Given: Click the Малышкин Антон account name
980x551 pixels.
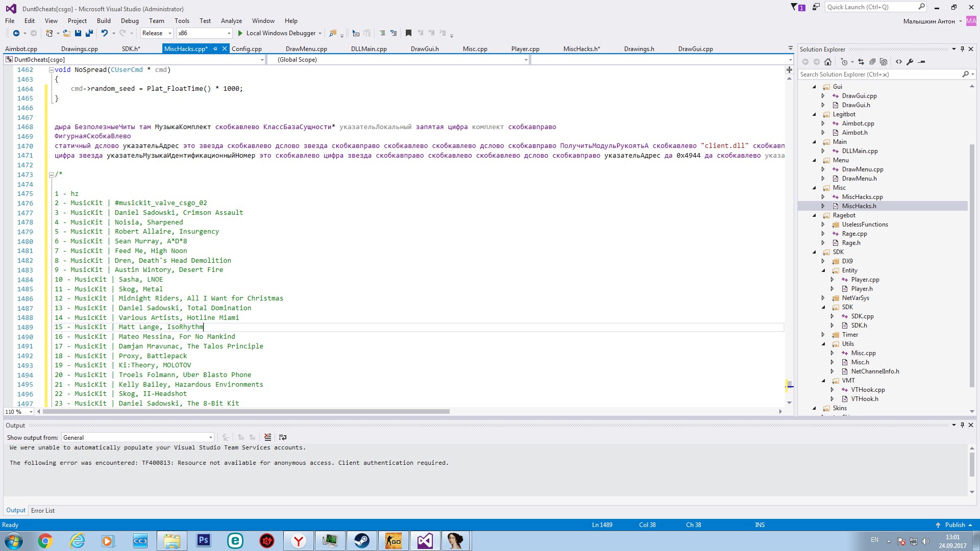Looking at the screenshot, I should pos(929,21).
